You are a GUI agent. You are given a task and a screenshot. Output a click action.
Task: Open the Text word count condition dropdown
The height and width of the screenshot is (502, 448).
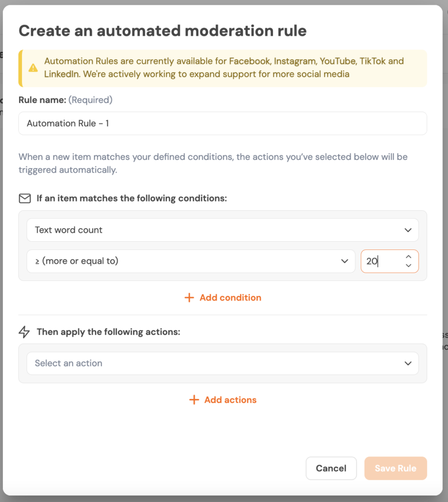click(216, 230)
